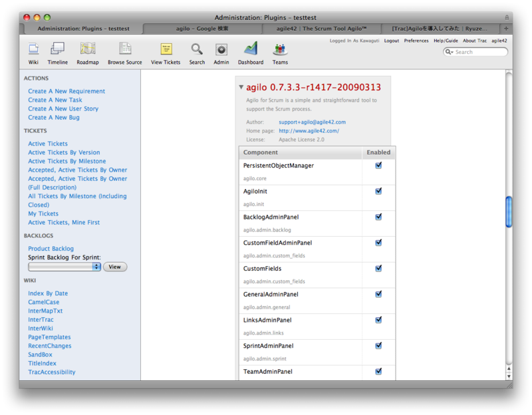This screenshot has width=532, height=415.
Task: Switch to agilo Google search tab
Action: pyautogui.click(x=202, y=29)
